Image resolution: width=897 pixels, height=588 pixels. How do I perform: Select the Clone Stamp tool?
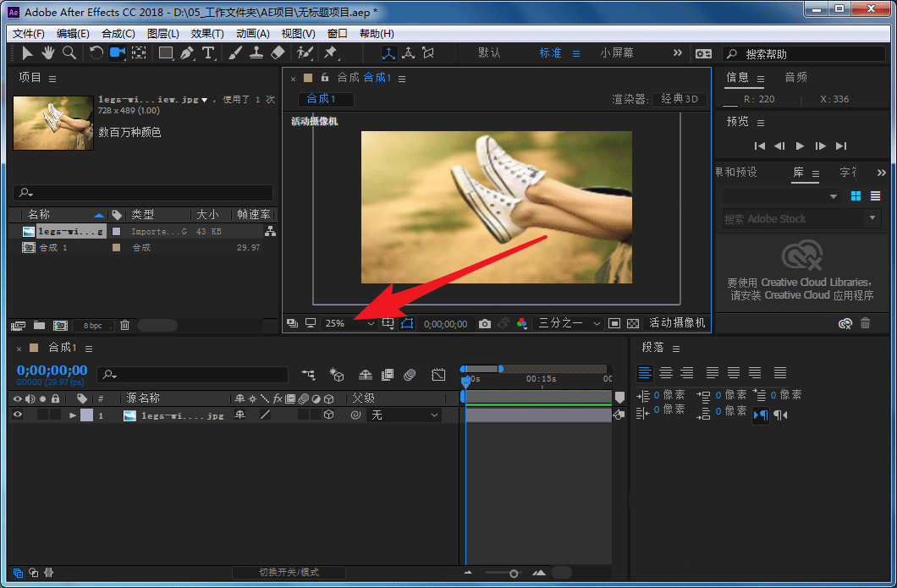click(x=256, y=52)
